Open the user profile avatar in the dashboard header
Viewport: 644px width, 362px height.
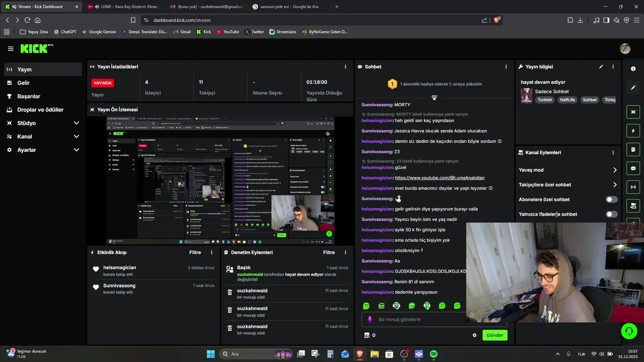point(625,49)
